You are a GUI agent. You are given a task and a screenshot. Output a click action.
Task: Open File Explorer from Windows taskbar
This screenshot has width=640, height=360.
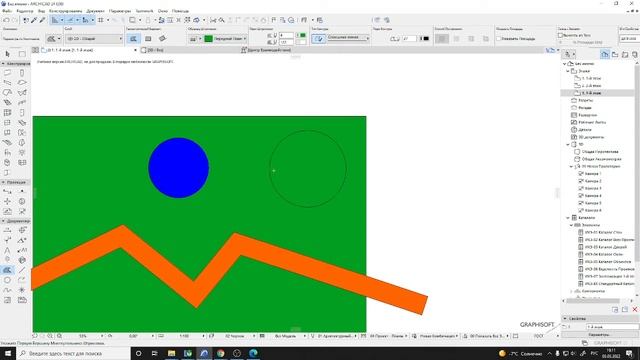[171, 353]
